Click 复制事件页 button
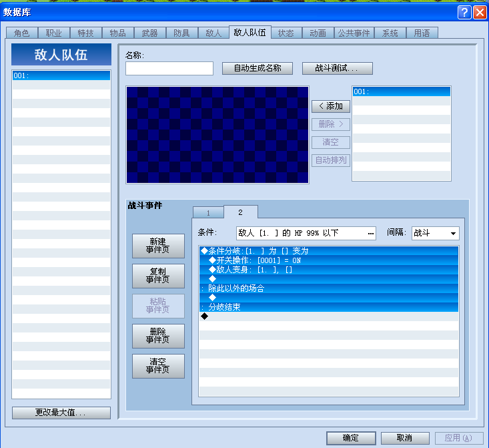The height and width of the screenshot is (448, 489). (x=158, y=276)
